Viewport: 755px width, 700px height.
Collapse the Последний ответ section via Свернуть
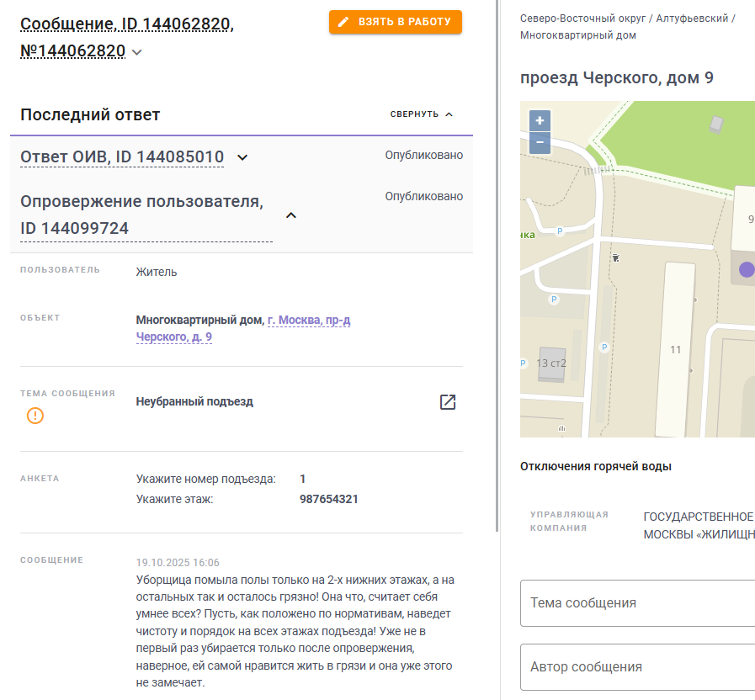422,114
